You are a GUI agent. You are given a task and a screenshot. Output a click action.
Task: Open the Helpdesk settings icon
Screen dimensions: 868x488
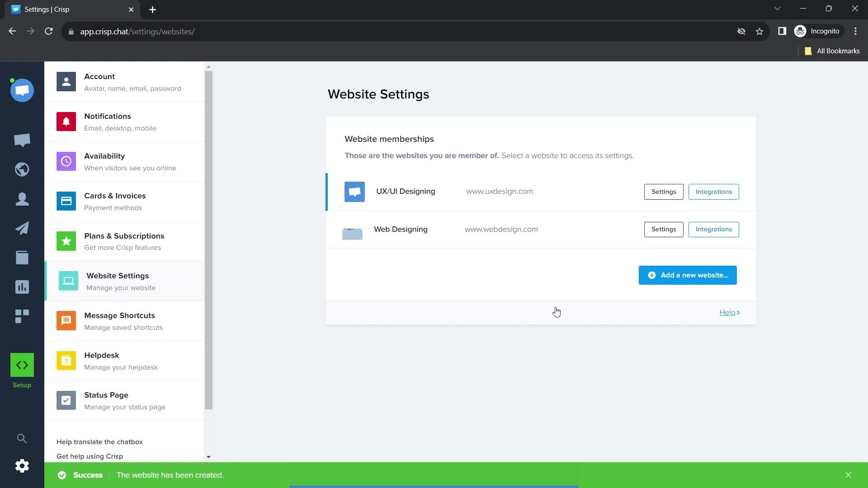click(x=66, y=361)
